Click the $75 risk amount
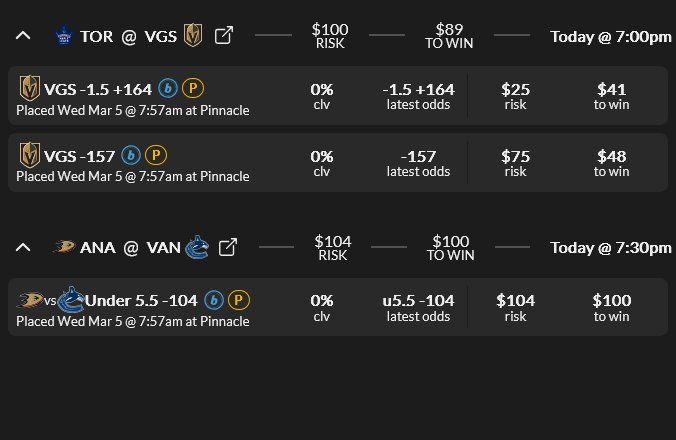 515,155
